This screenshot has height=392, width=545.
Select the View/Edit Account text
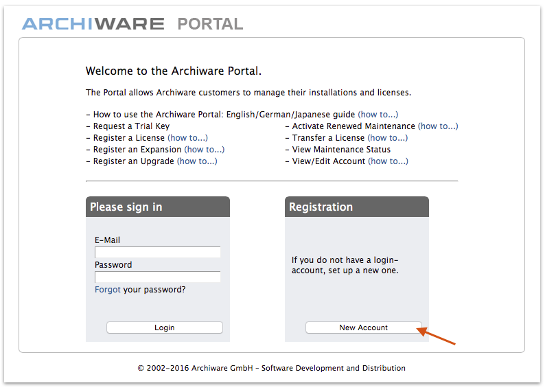pyautogui.click(x=329, y=161)
